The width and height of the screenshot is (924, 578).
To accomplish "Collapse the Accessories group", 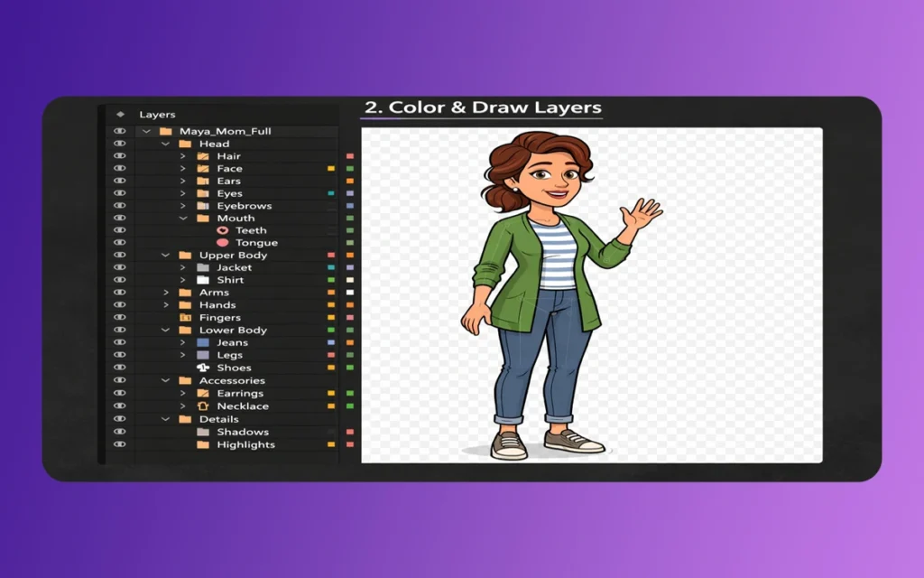I will tap(164, 380).
